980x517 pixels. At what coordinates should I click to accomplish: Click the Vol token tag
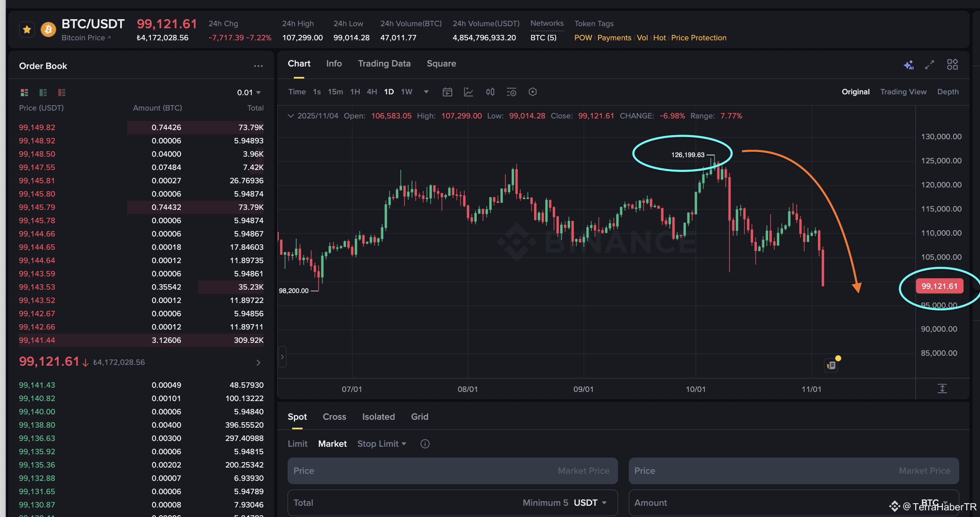pos(642,38)
